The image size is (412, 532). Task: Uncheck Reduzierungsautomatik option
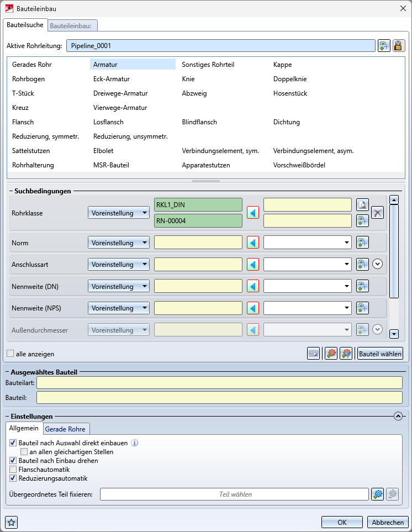pyautogui.click(x=13, y=478)
